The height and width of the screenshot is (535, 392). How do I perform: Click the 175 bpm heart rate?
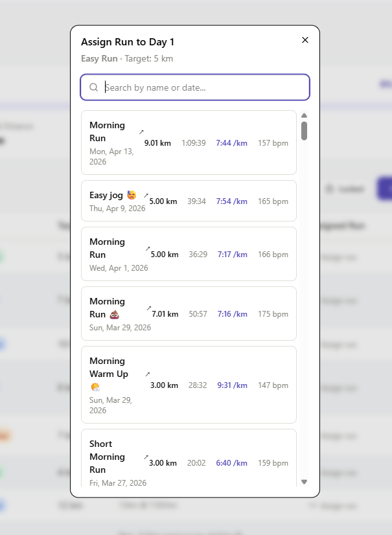273,314
